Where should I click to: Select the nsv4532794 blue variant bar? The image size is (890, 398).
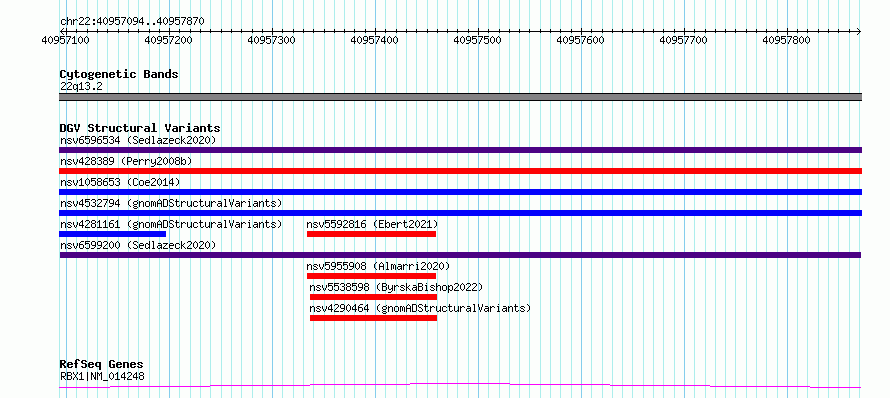click(x=460, y=213)
